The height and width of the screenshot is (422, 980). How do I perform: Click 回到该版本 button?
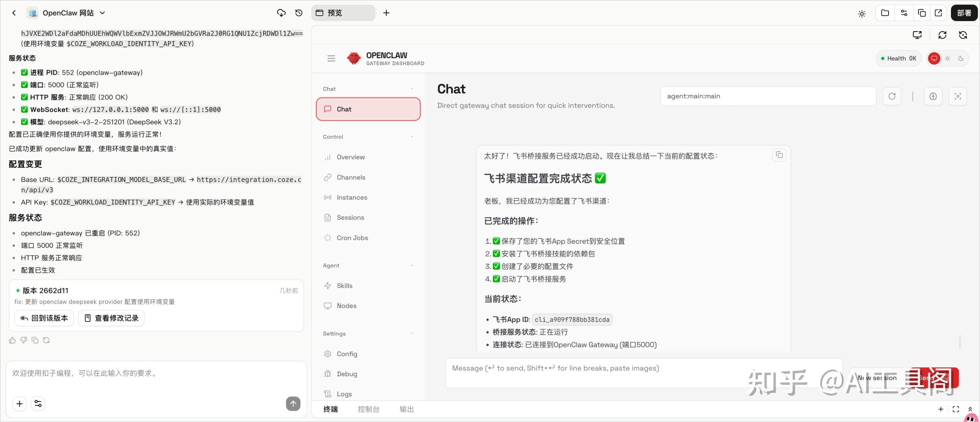tap(44, 318)
